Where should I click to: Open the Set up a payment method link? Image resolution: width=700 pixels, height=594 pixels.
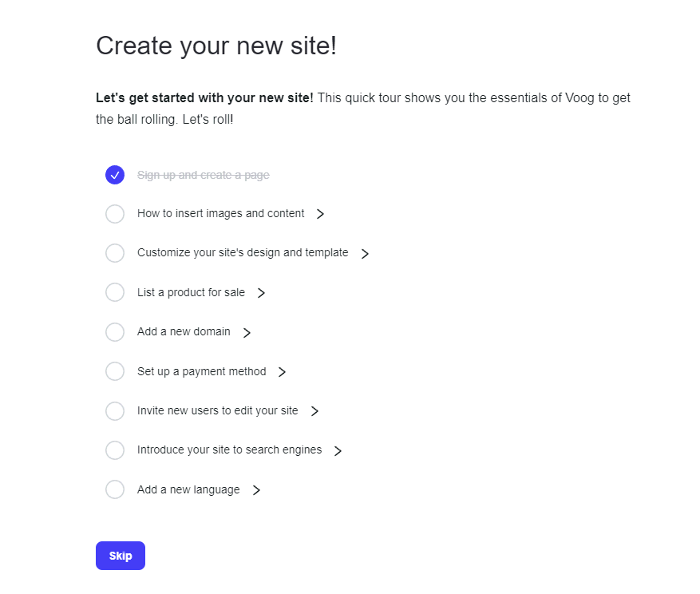point(201,371)
